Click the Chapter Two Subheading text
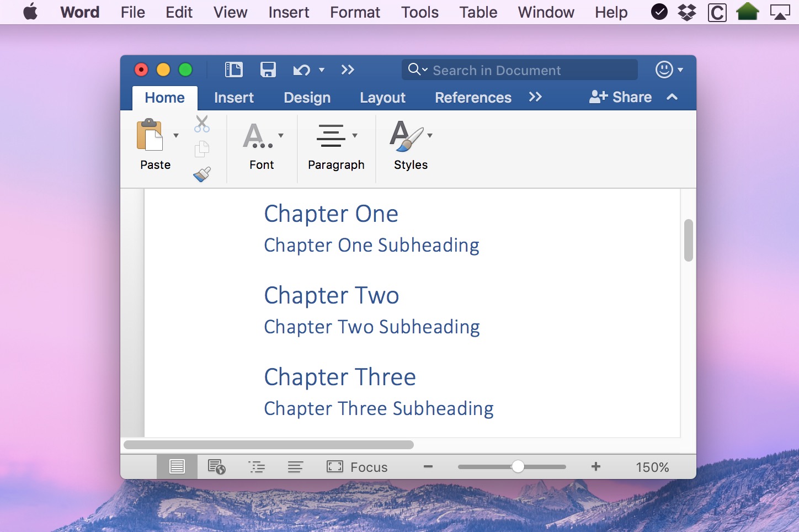The image size is (799, 532). [x=372, y=327]
